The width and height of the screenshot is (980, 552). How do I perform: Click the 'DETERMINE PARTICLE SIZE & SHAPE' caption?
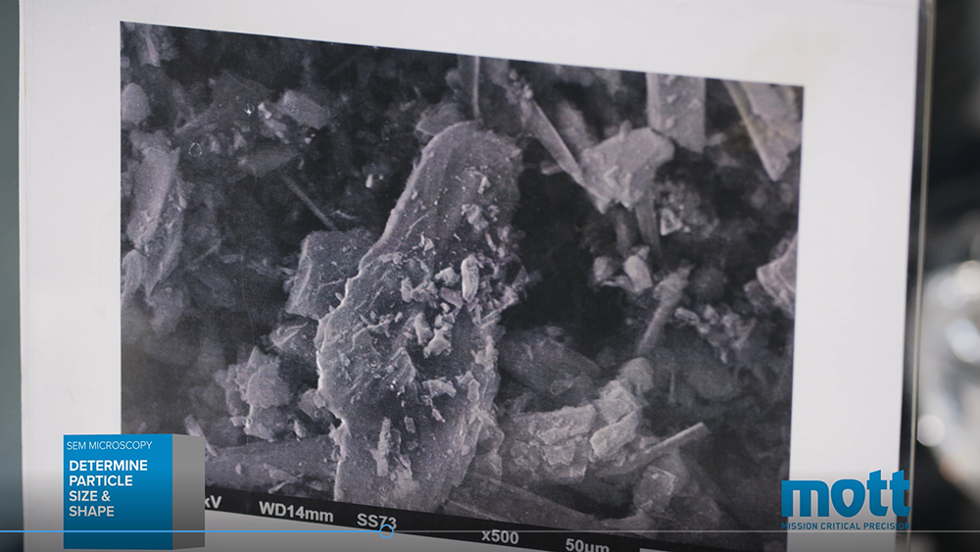coord(108,488)
